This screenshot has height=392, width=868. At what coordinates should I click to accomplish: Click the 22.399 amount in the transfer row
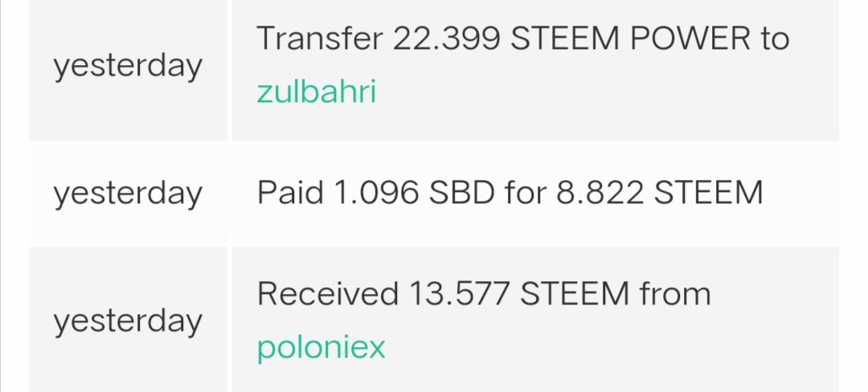pos(446,39)
